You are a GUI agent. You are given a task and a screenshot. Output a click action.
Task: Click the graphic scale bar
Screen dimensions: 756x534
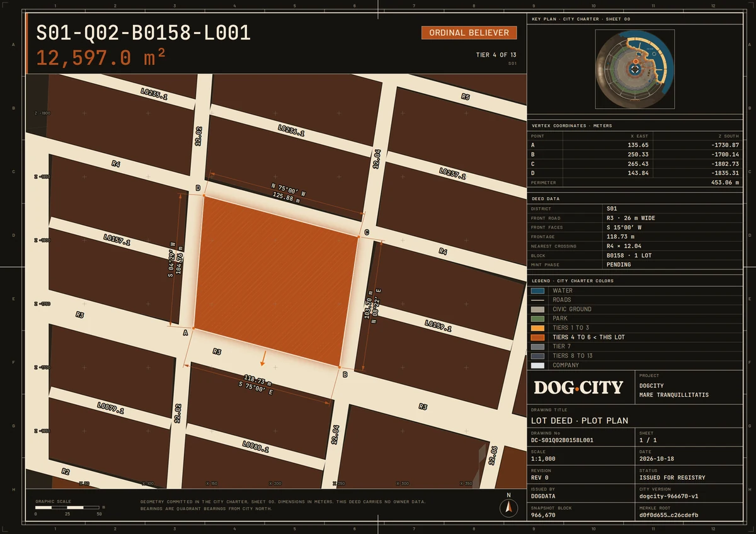pos(67,508)
